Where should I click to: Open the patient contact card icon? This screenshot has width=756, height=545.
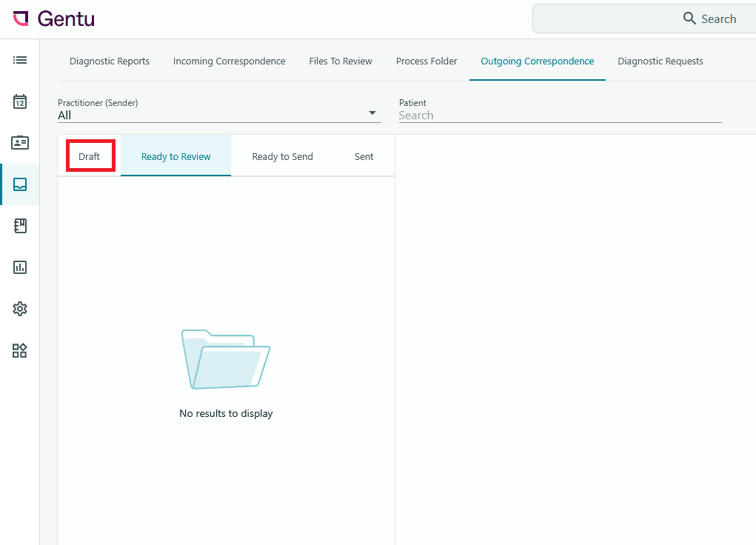20,143
